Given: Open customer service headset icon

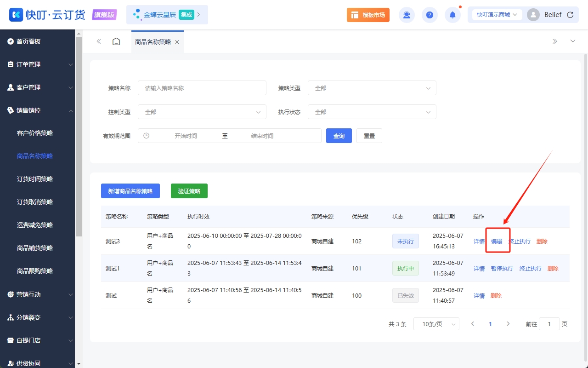Looking at the screenshot, I should pyautogui.click(x=407, y=15).
